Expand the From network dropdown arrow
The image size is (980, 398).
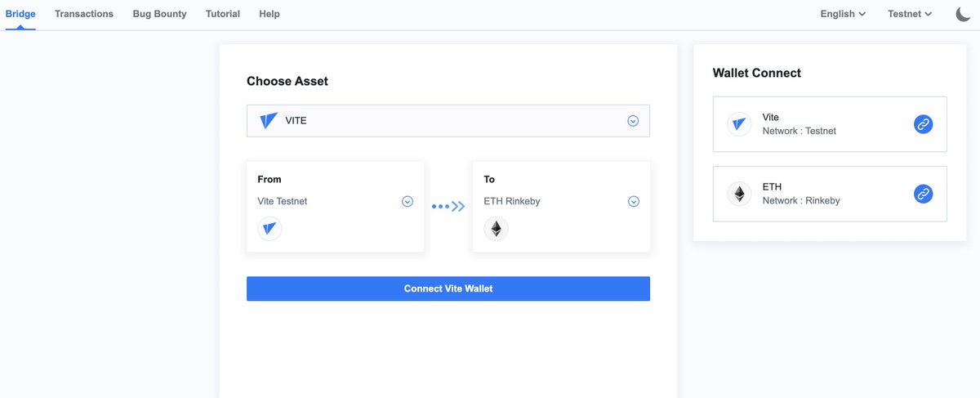point(408,201)
